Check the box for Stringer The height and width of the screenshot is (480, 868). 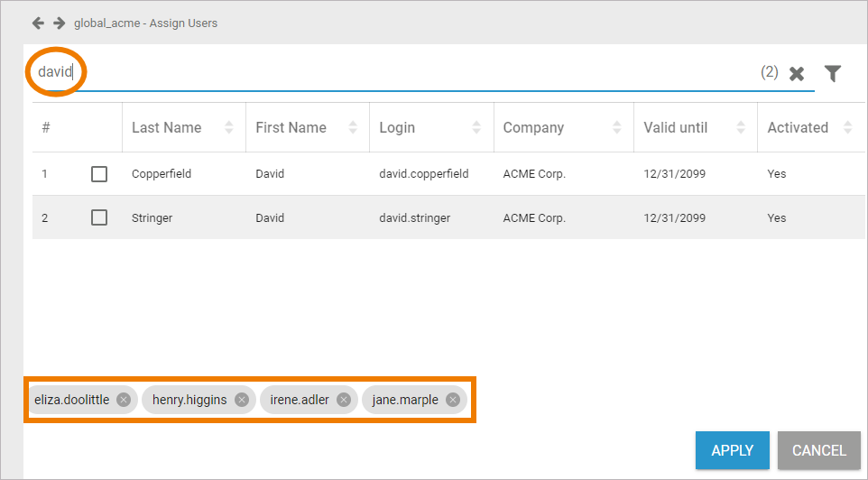99,217
